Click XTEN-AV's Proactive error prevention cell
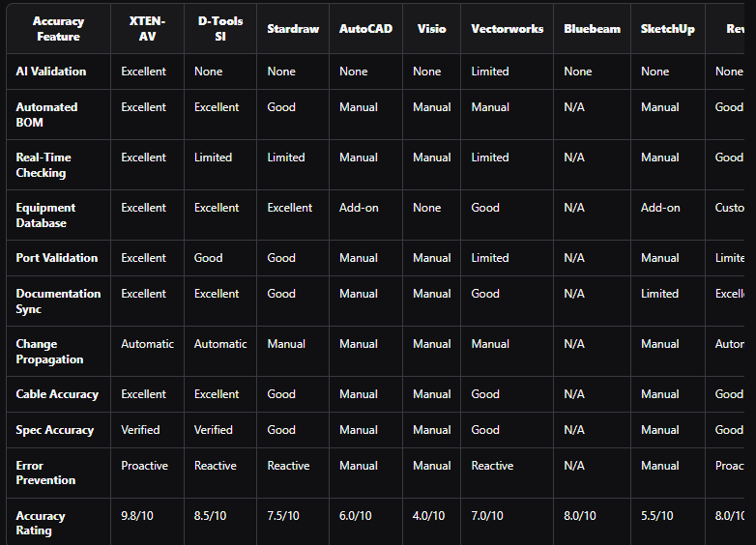The height and width of the screenshot is (545, 756). pyautogui.click(x=144, y=466)
